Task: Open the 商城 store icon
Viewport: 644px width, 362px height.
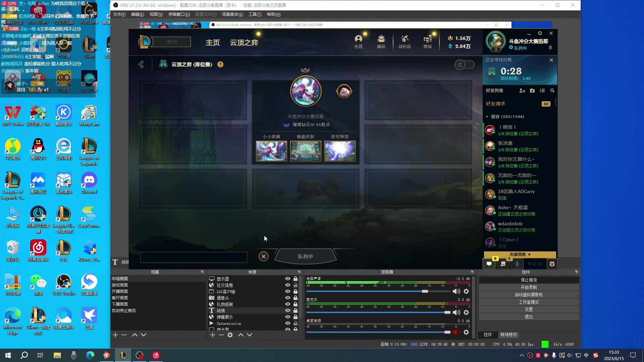Action: 427,42
